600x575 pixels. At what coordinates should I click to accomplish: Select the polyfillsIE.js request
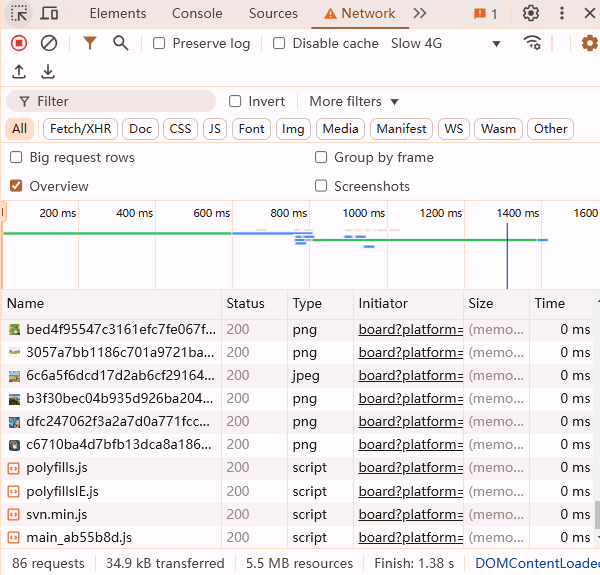tap(297, 491)
